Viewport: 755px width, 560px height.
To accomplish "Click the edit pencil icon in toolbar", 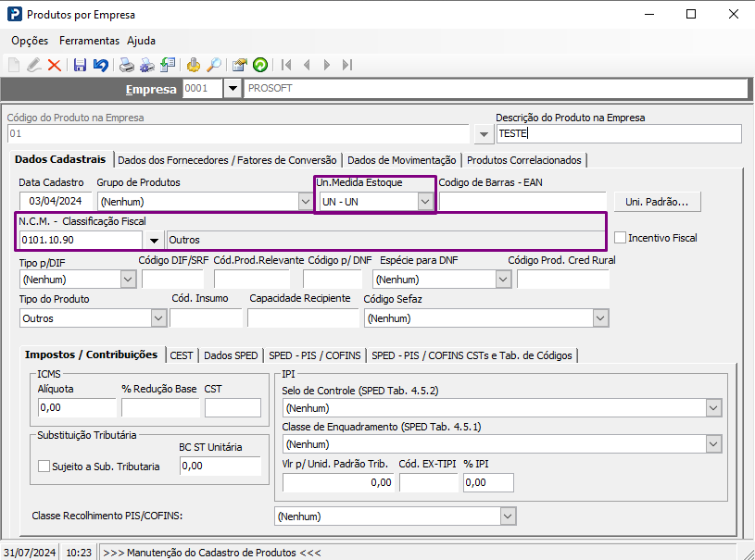I will (x=33, y=65).
